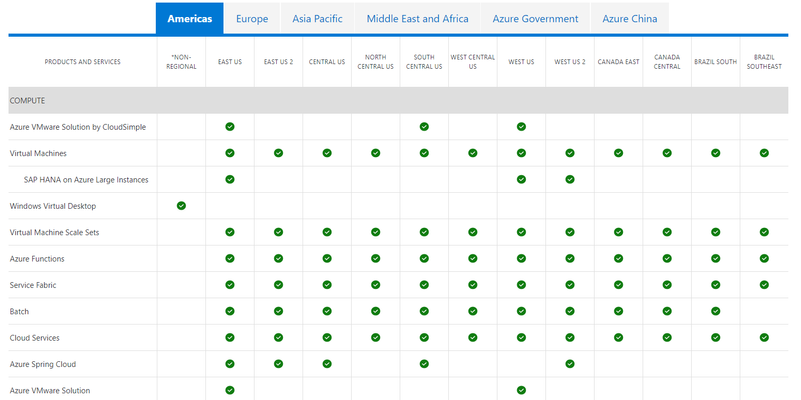The height and width of the screenshot is (400, 801).
Task: Open Middle East and Africa tab
Action: click(417, 19)
